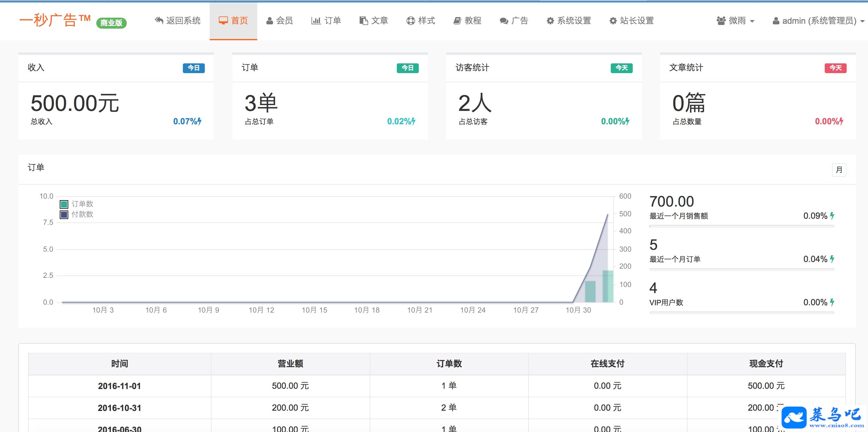
Task: Click the 营业额 column header
Action: tap(290, 364)
